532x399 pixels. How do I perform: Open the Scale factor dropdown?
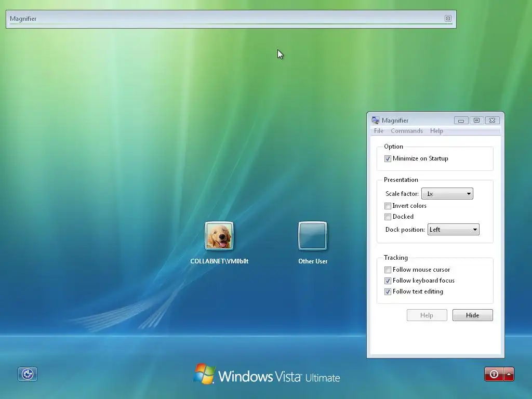point(447,194)
